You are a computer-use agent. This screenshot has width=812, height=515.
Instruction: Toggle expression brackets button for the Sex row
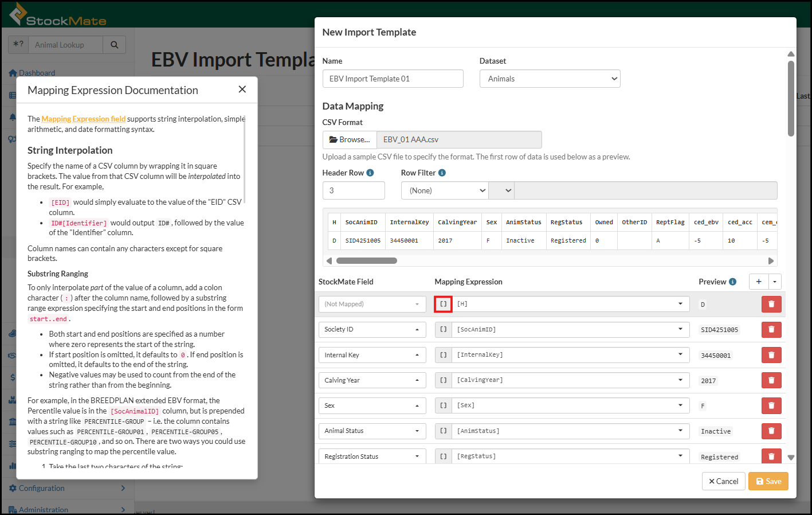tap(443, 405)
